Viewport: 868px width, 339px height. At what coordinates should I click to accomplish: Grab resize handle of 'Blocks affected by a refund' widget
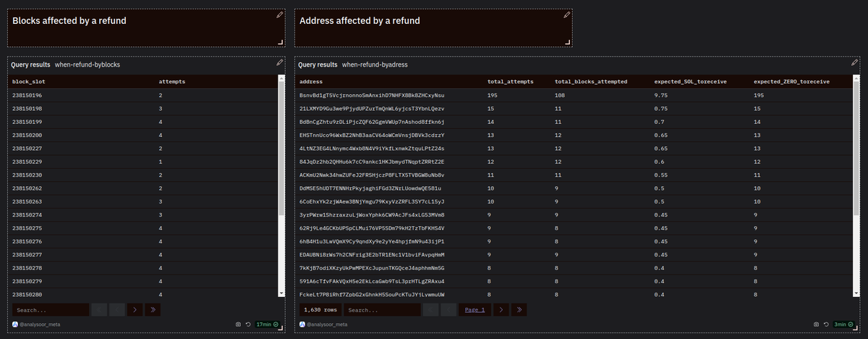point(282,43)
